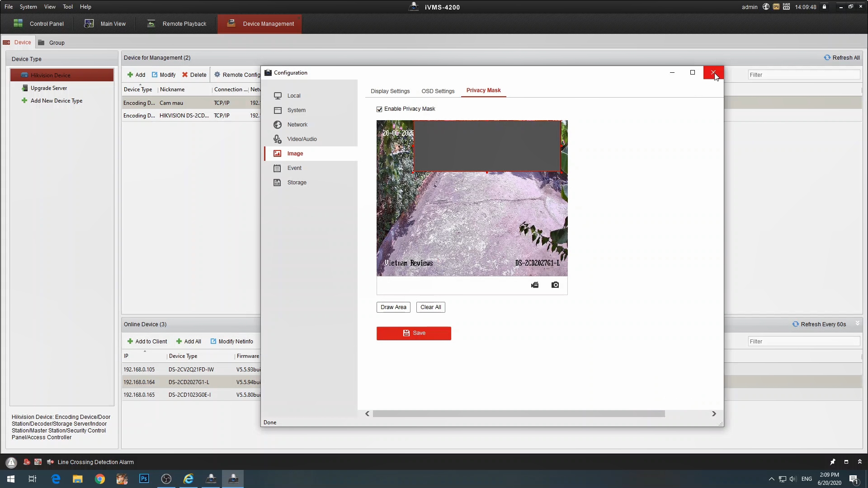Viewport: 868px width, 488px height.
Task: Click the Delete device button
Action: 194,75
